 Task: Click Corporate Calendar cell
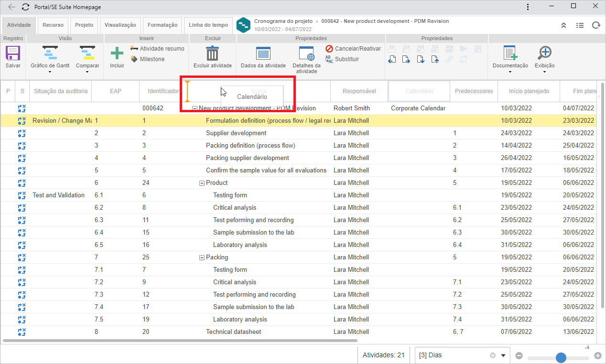[x=418, y=108]
